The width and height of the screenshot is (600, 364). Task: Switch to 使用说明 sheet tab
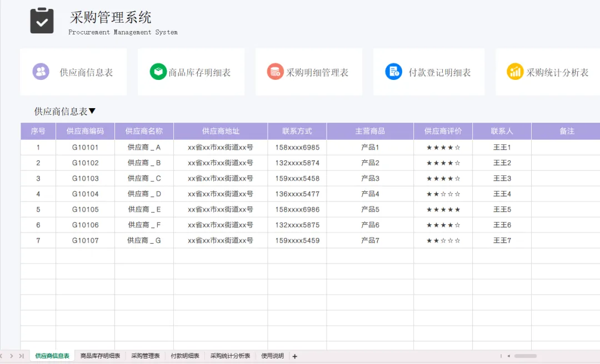[x=272, y=356]
